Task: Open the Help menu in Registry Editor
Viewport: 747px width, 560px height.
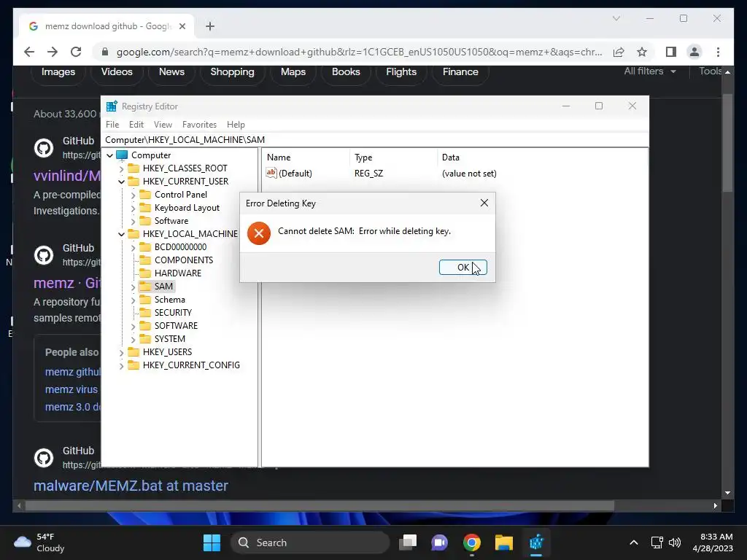Action: pyautogui.click(x=236, y=124)
